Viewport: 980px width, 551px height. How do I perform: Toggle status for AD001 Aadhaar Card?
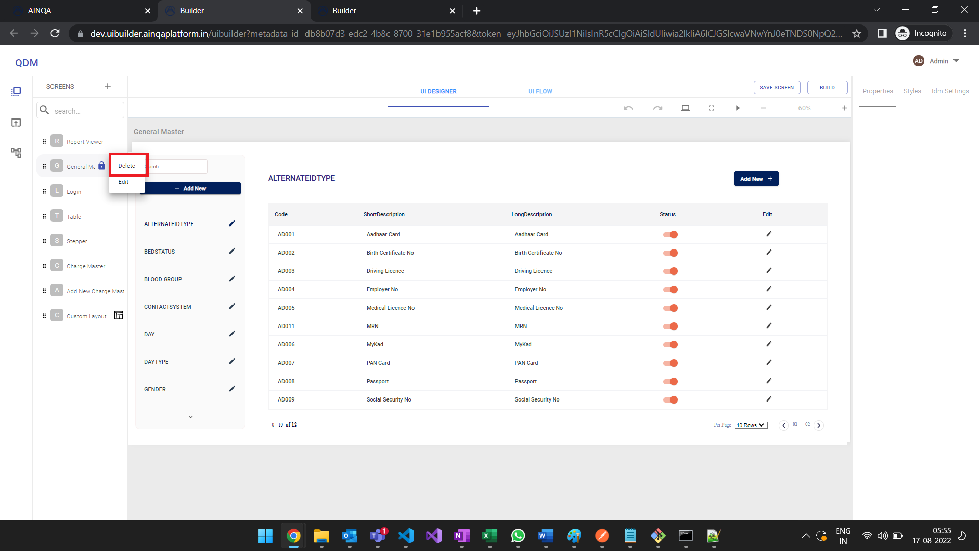tap(670, 235)
